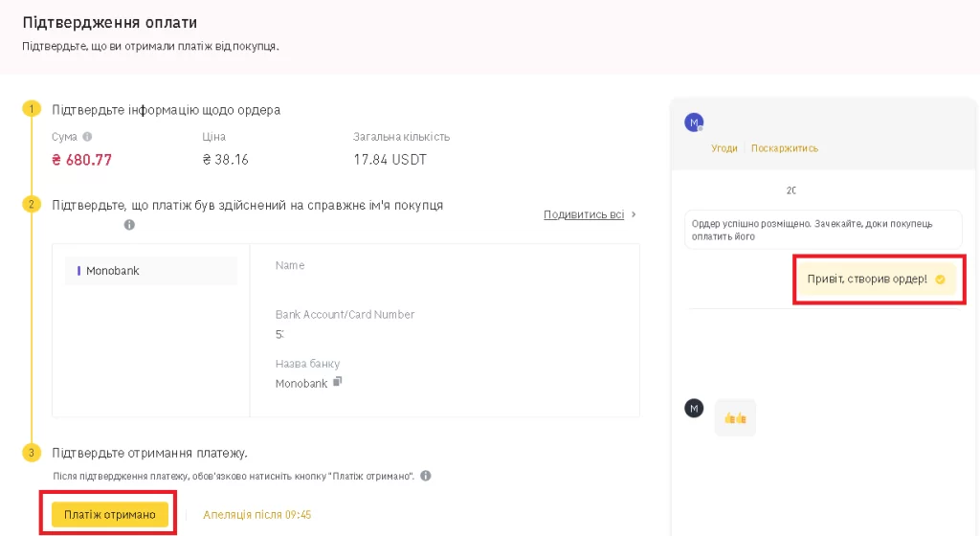Click the quantity 17.84 USDT
The width and height of the screenshot is (980, 536).
(x=390, y=160)
